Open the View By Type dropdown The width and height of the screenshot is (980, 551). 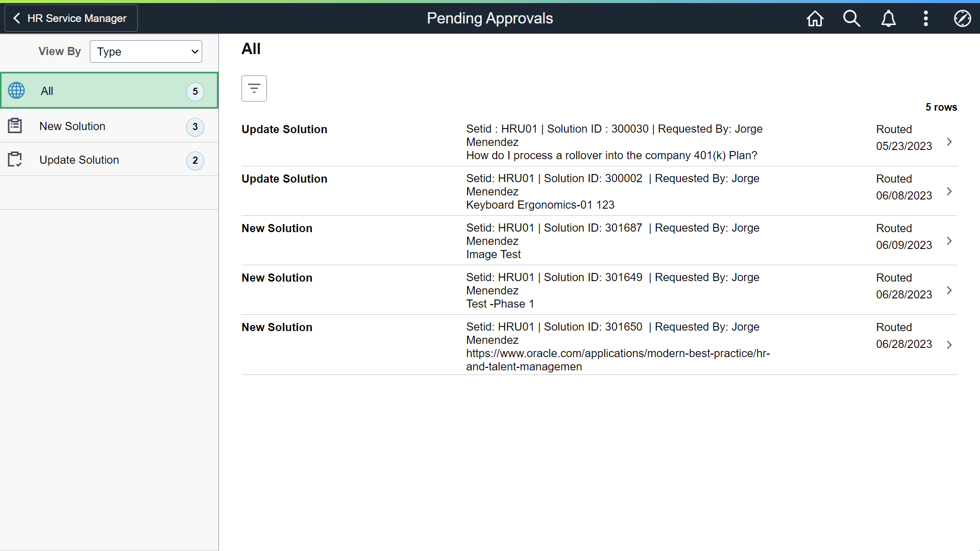145,52
